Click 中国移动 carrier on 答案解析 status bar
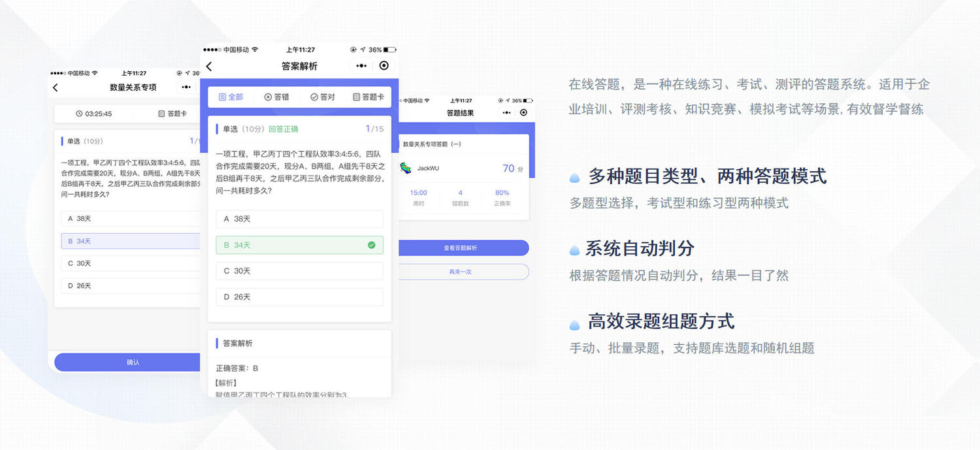This screenshot has width=980, height=450. (237, 50)
